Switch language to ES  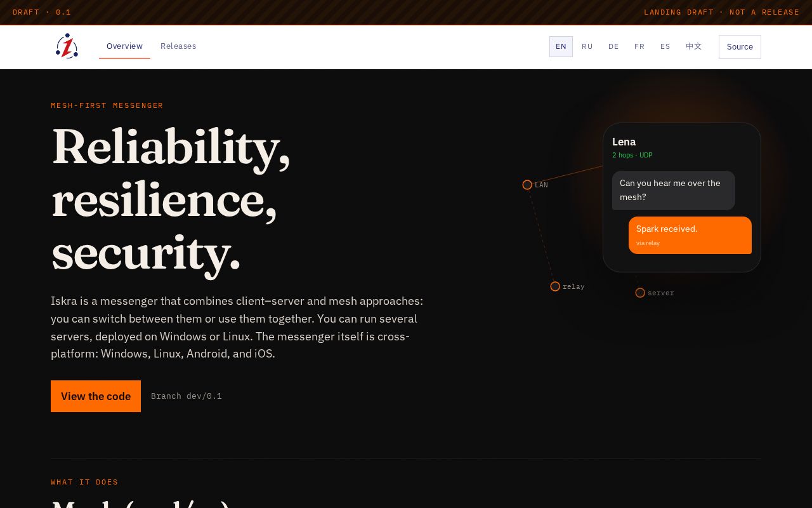point(665,46)
